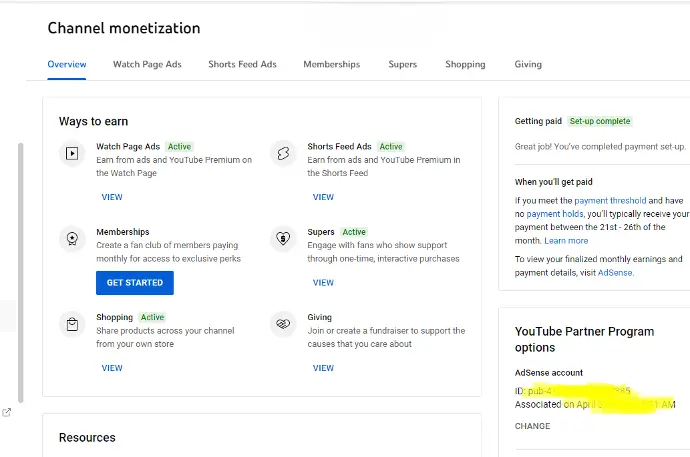Click the left sidebar vertical scrollbar
Viewport: 690px width, 457px height.
(x=20, y=273)
